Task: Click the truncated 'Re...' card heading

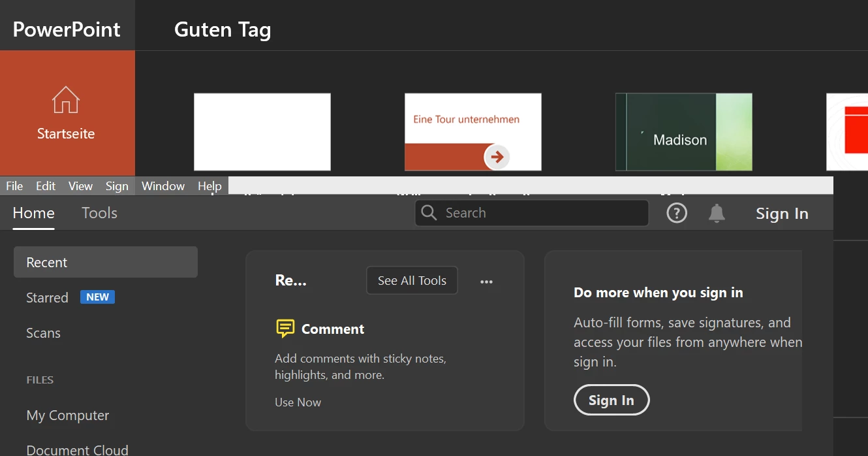Action: 291,280
